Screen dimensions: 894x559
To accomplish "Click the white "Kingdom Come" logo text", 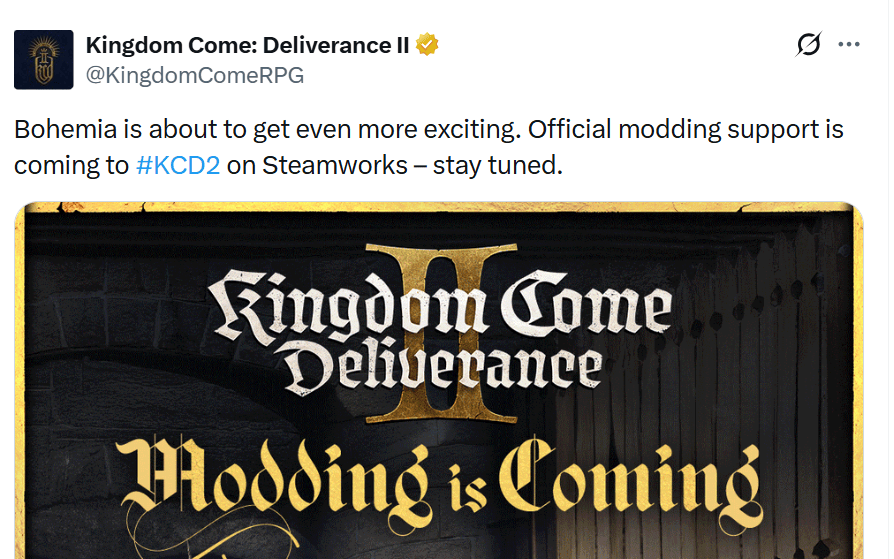I will (x=440, y=305).
